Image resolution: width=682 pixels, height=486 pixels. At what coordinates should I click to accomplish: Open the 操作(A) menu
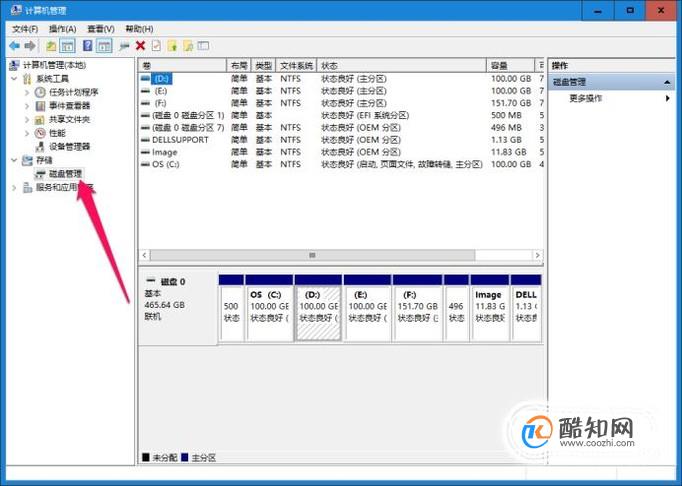(x=63, y=29)
